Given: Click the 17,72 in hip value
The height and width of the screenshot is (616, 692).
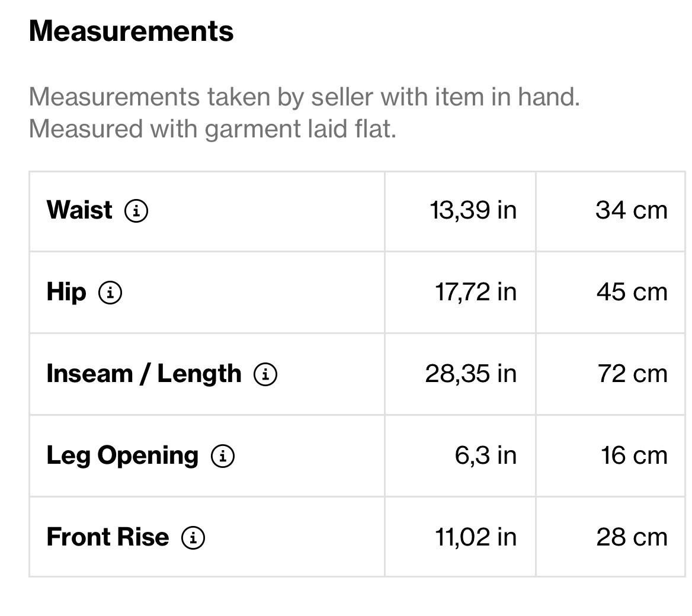Looking at the screenshot, I should coord(476,292).
